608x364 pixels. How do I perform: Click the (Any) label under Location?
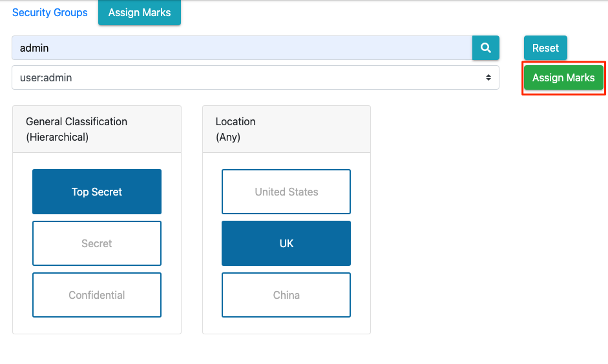point(228,137)
